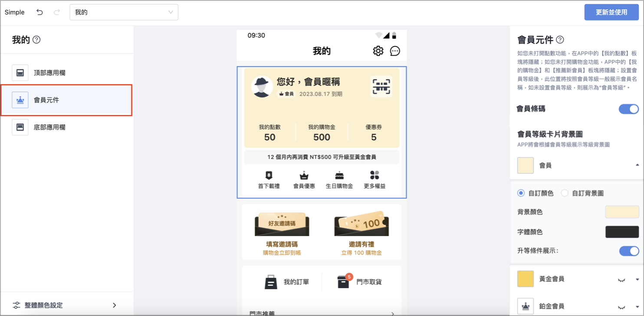Select 底部應用欄 in the left panel
644x316 pixels.
(x=66, y=127)
